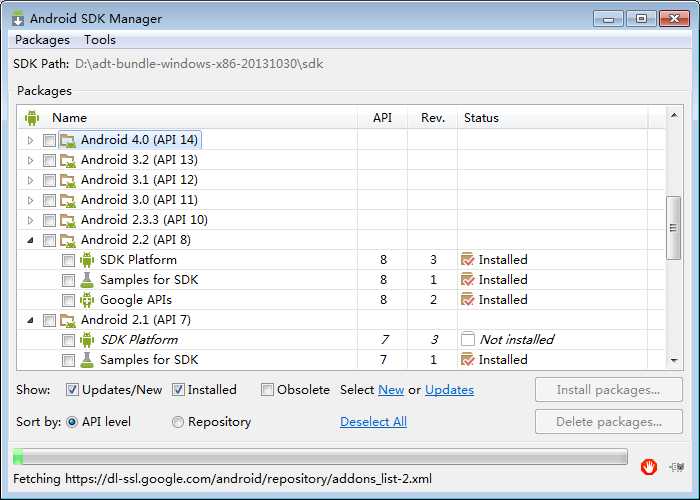Click Not installed status icon for API 7 SDK Platform

(467, 340)
